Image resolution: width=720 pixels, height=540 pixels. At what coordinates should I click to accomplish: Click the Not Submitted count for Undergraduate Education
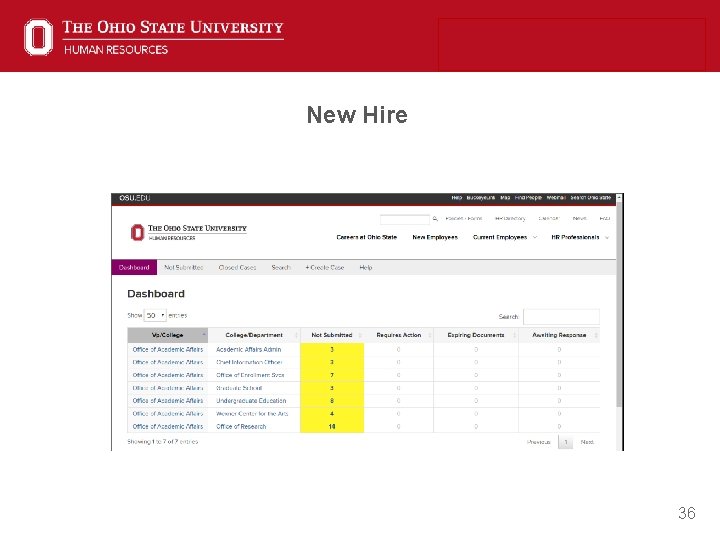tap(332, 401)
